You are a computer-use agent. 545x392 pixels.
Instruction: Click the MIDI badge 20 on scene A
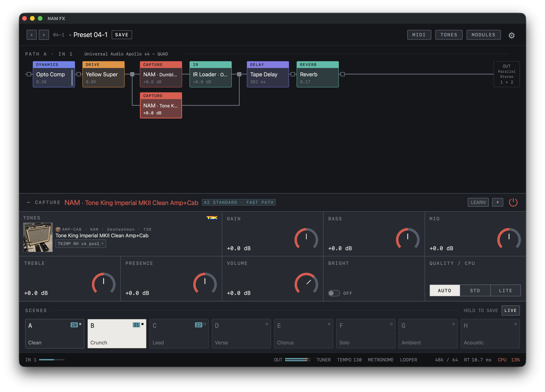(x=74, y=325)
